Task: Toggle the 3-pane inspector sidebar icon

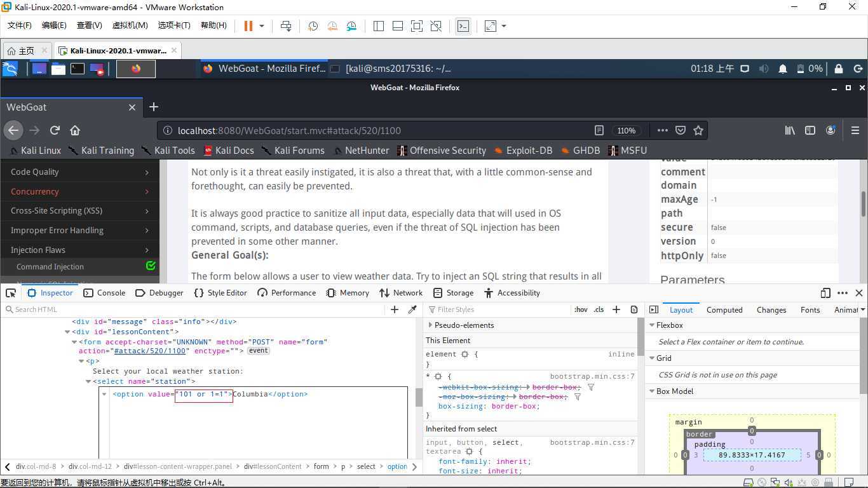Action: (x=654, y=309)
